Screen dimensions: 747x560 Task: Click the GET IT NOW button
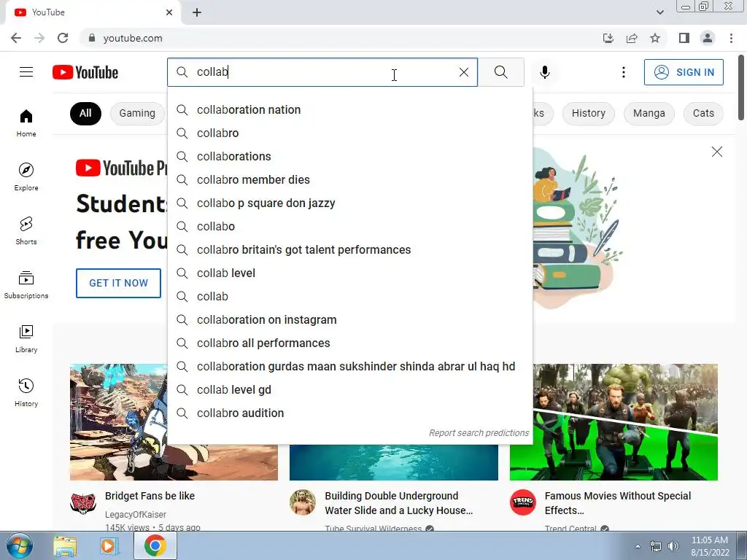pyautogui.click(x=119, y=283)
